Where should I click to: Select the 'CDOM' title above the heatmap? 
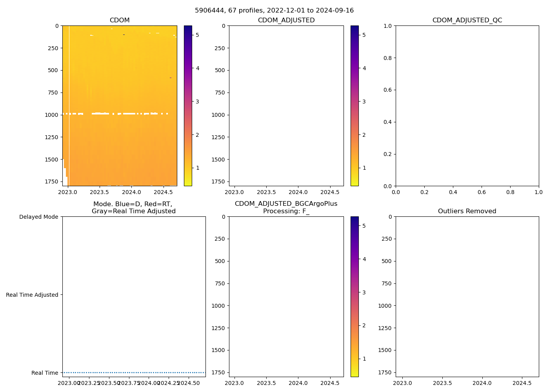tap(120, 20)
